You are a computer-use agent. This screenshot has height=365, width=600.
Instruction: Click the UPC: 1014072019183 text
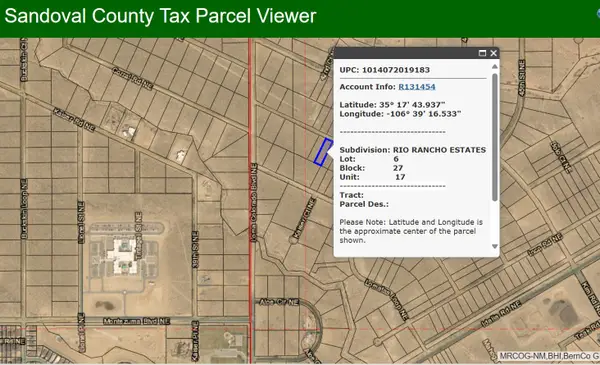pyautogui.click(x=385, y=70)
